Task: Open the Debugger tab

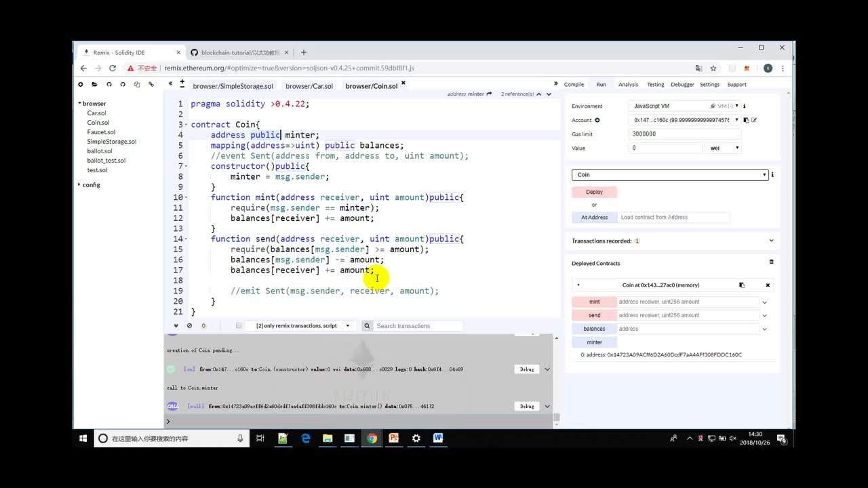Action: click(x=682, y=85)
